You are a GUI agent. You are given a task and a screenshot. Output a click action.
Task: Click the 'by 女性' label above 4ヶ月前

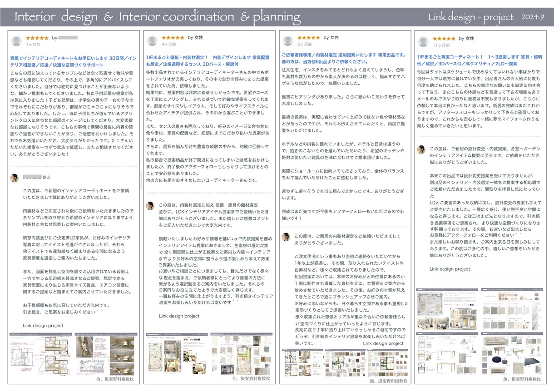pyautogui.click(x=196, y=38)
